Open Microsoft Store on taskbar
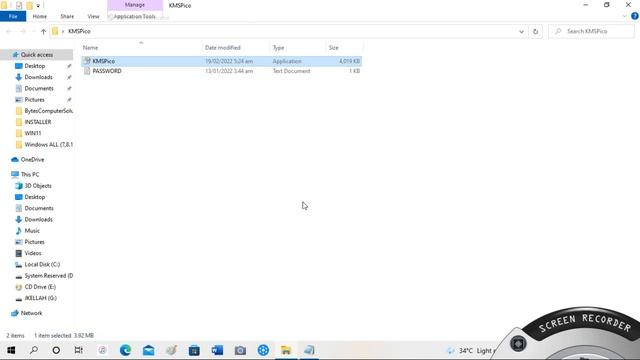The height and width of the screenshot is (360, 640). click(194, 350)
